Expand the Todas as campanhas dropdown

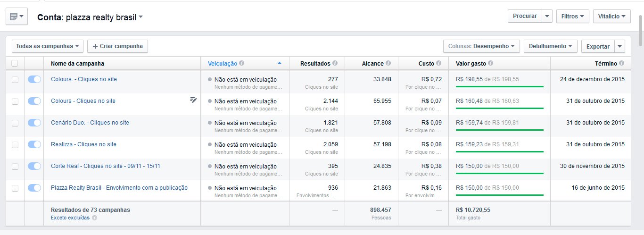pos(48,46)
